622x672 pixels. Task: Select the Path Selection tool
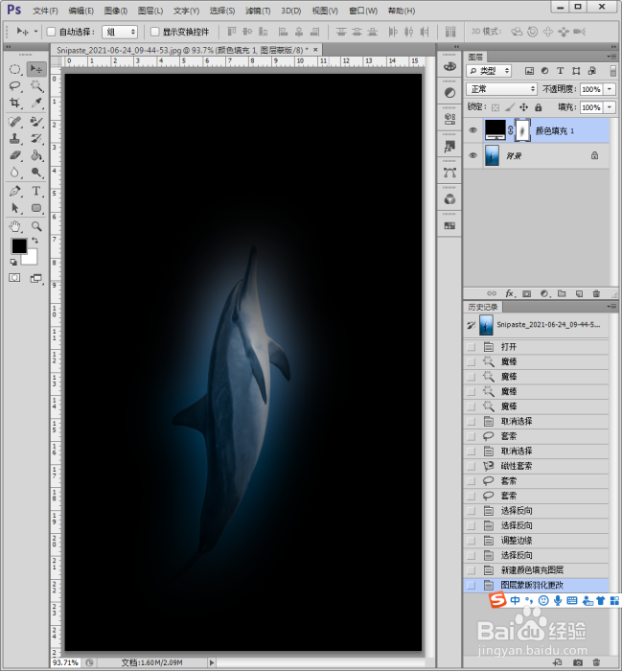[x=15, y=208]
